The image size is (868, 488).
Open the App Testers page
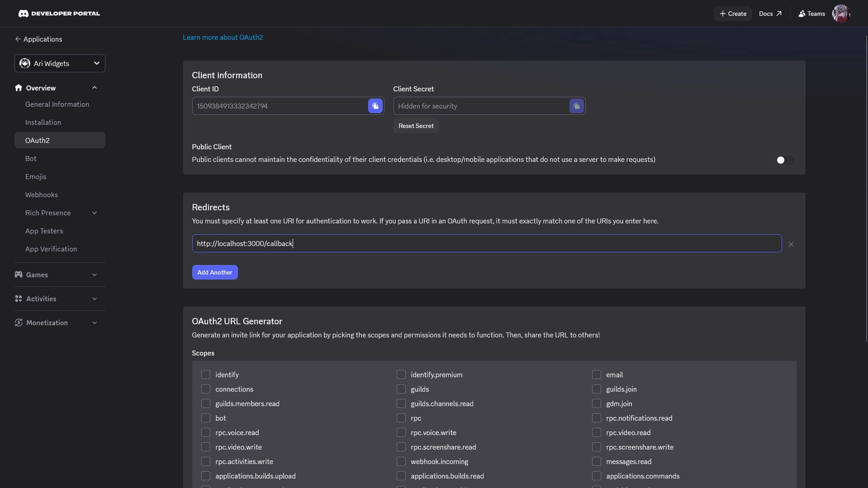click(x=60, y=231)
